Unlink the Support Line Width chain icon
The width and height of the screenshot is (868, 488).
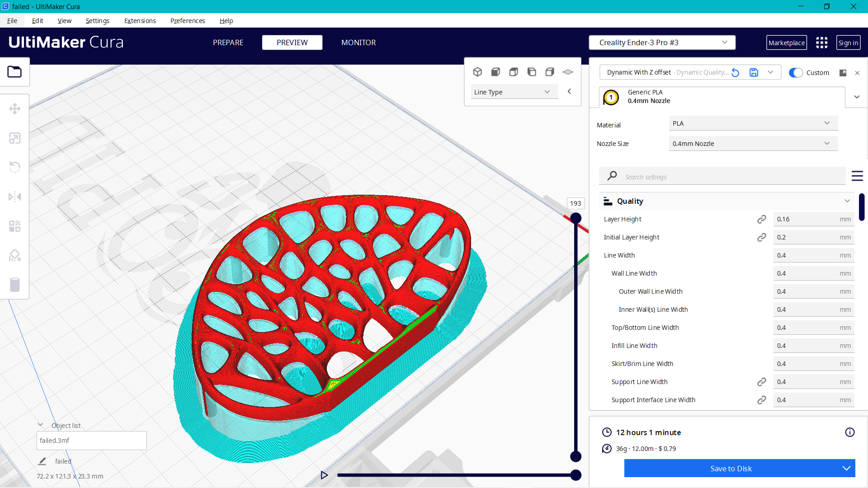(x=762, y=382)
